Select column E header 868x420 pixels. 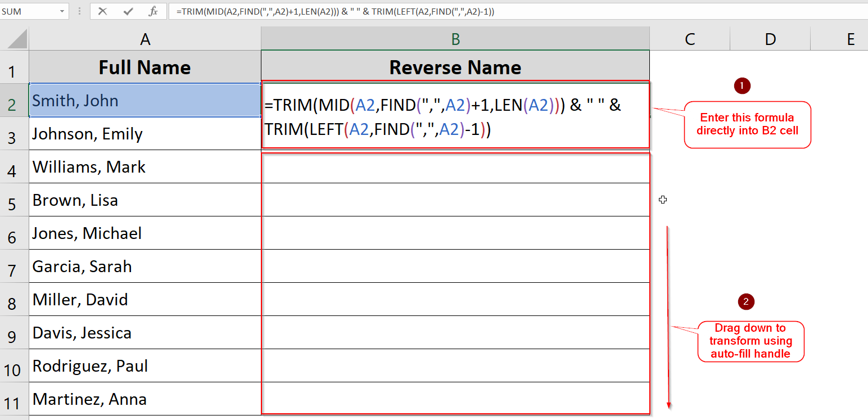(x=839, y=38)
